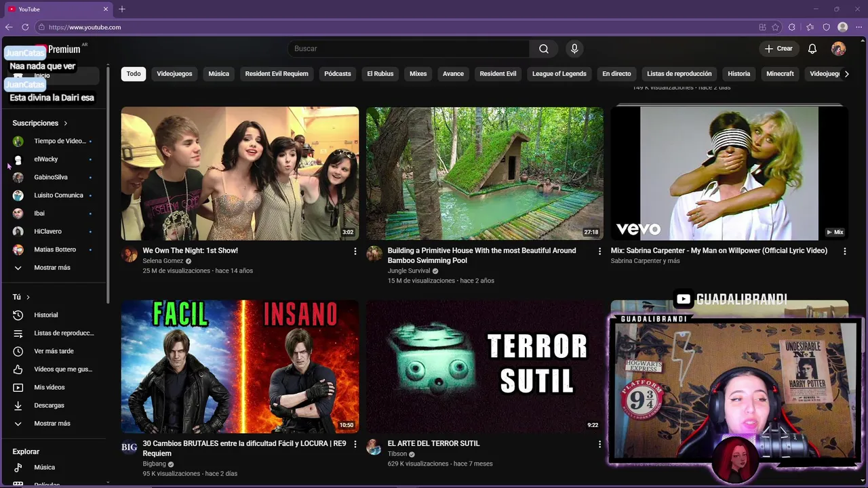868x488 pixels.
Task: Open options menu for EL ARTE DEL TERROR SUTIL
Action: 599,445
